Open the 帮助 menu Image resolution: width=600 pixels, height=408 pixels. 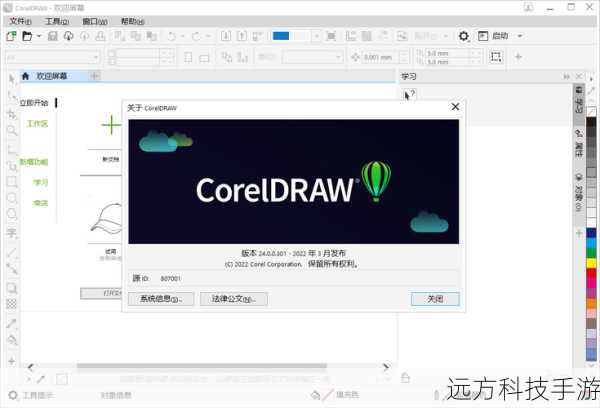pos(132,21)
